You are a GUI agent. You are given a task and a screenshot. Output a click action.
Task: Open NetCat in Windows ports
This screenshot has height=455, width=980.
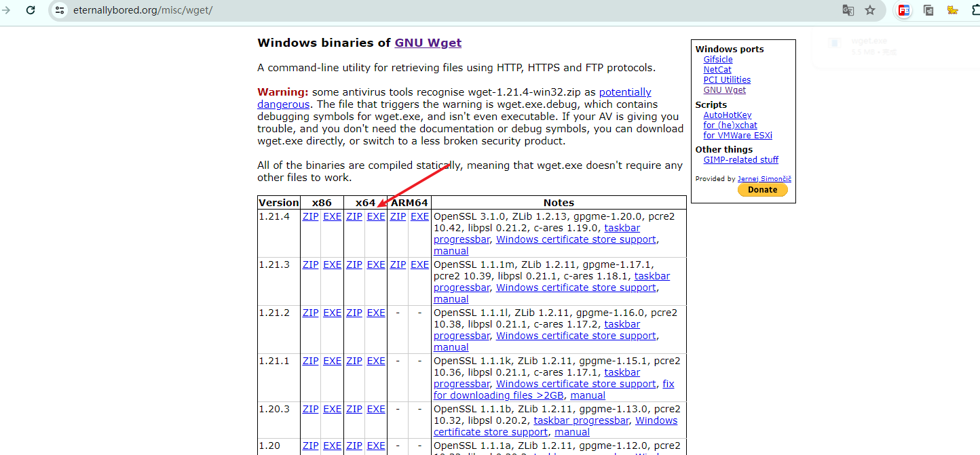pyautogui.click(x=717, y=70)
